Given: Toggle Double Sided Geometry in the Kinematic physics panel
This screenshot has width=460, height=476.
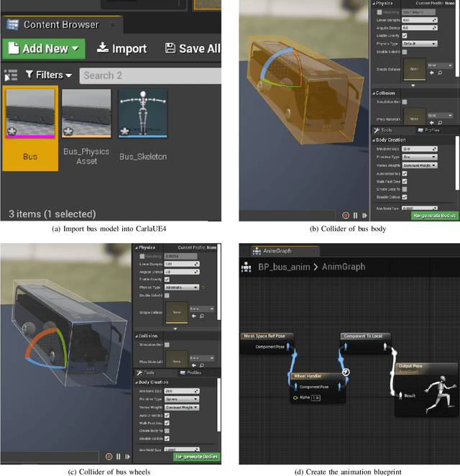Looking at the screenshot, I should click(x=167, y=296).
